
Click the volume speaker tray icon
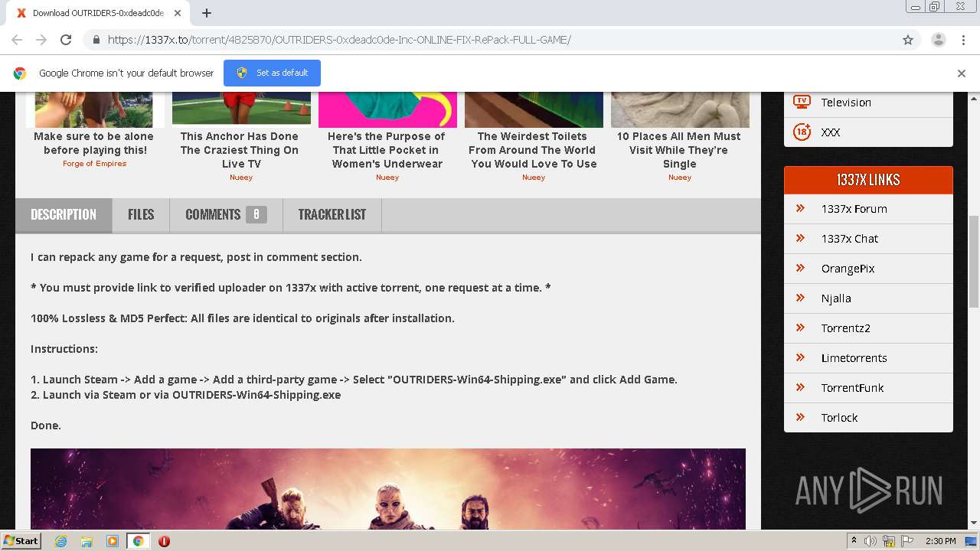(x=871, y=541)
